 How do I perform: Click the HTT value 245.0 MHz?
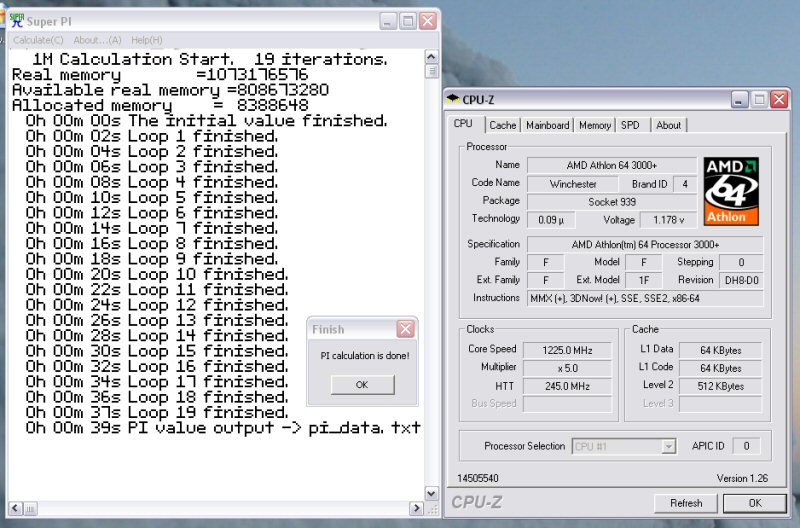tap(567, 386)
